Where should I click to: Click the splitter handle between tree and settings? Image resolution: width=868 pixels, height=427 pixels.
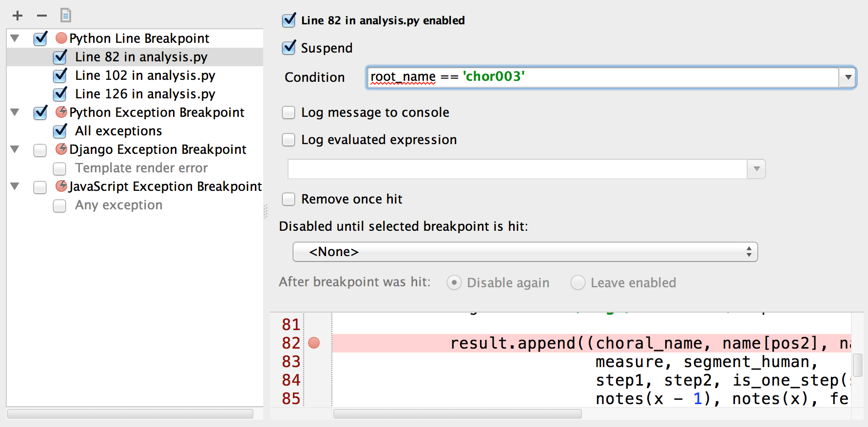coord(266,211)
